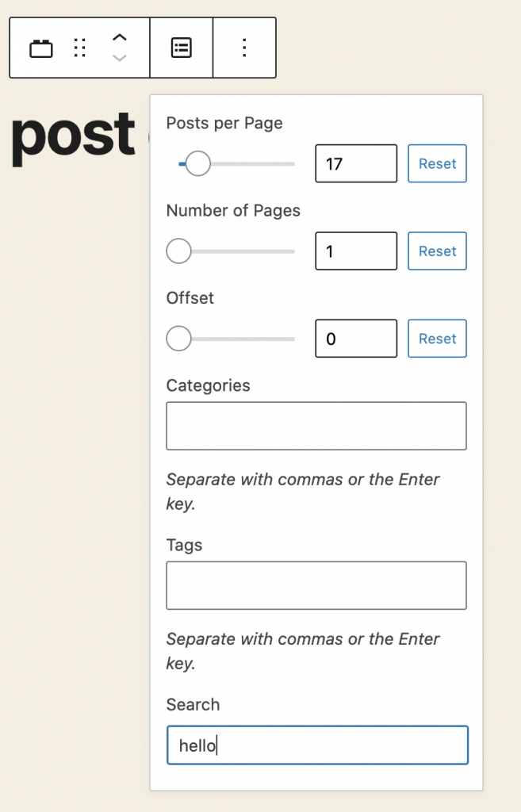Click the large "post" heading text

click(x=73, y=135)
